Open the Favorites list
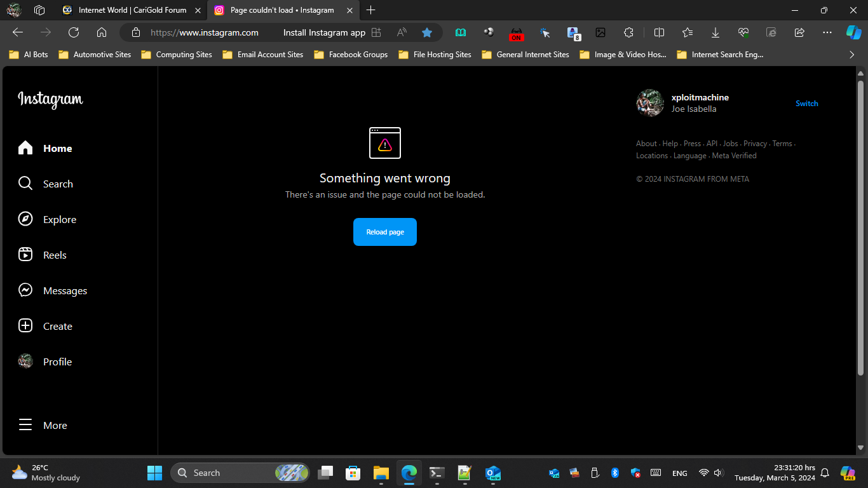Viewport: 868px width, 488px height. click(688, 32)
